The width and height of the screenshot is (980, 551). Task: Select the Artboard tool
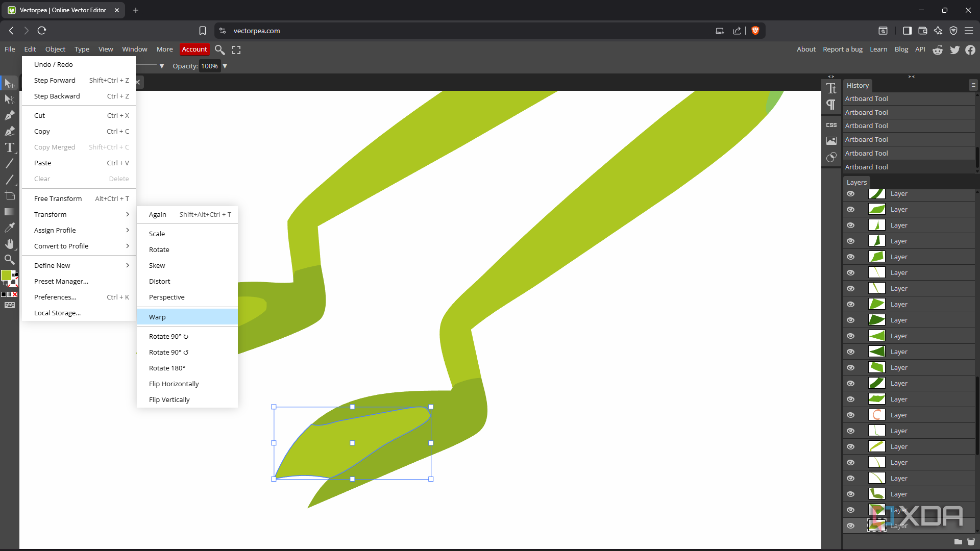pyautogui.click(x=9, y=195)
